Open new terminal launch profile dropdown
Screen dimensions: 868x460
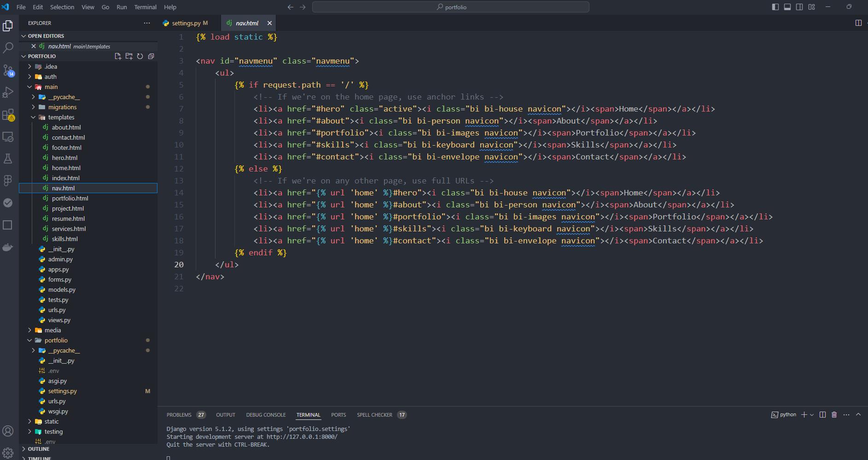pyautogui.click(x=812, y=415)
